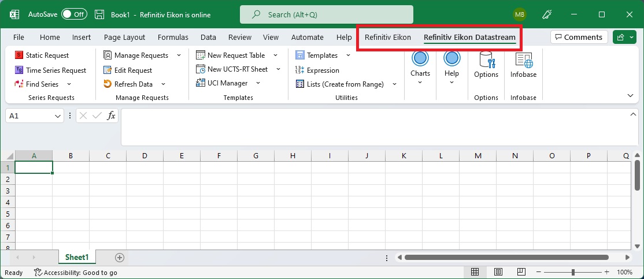Image resolution: width=644 pixels, height=279 pixels.
Task: Open the Name Box dropdown
Action: point(57,116)
